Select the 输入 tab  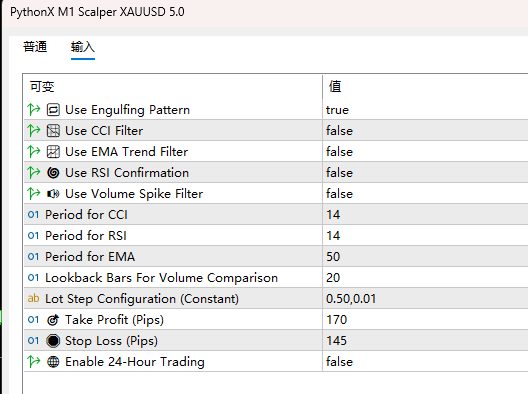pyautogui.click(x=83, y=46)
